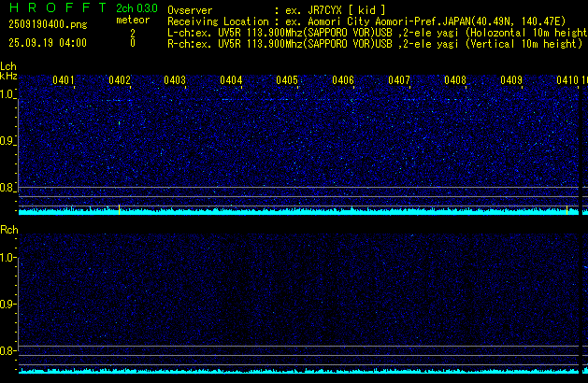This screenshot has width=588, height=383.
Task: Click the 0410 time marker
Action: (566, 80)
